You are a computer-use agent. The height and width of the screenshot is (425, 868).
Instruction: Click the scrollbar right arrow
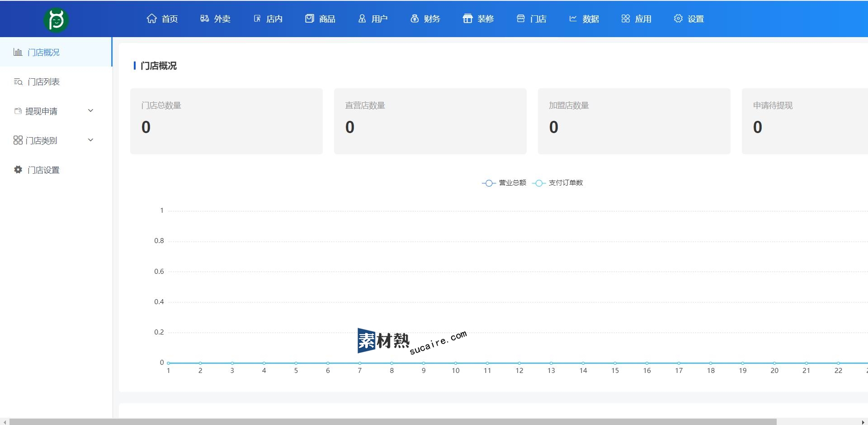coord(863,422)
